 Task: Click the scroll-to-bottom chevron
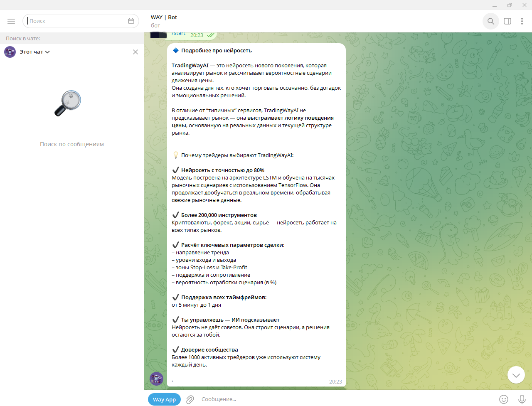516,374
